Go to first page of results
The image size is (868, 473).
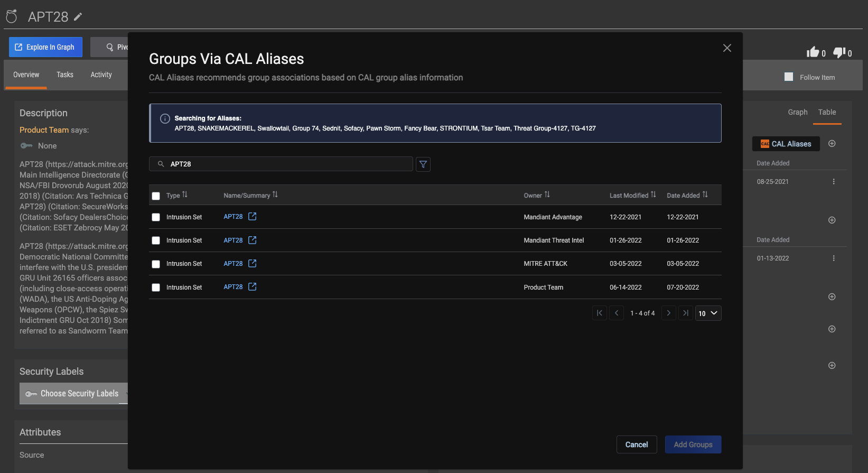click(x=600, y=313)
